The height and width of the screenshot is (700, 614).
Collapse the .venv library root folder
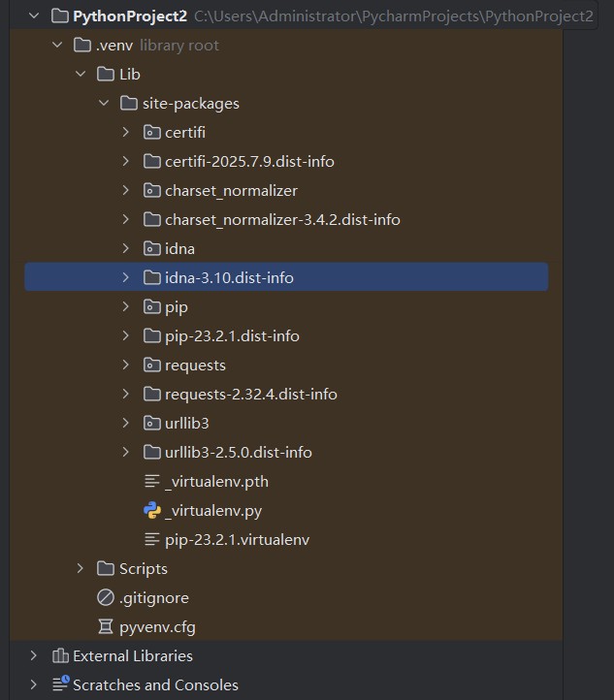[57, 46]
